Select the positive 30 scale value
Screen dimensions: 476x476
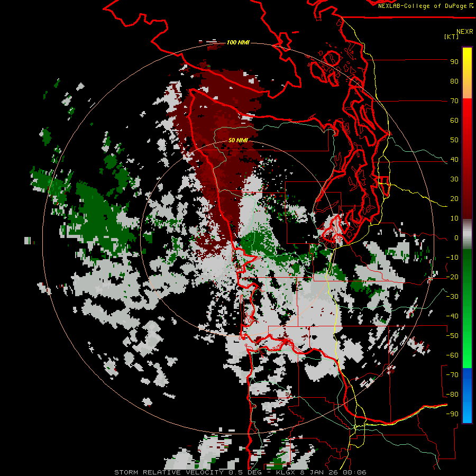(454, 179)
